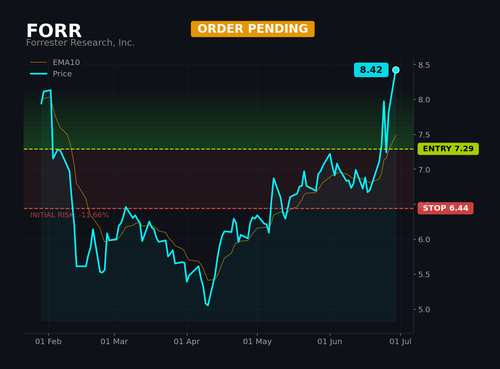This screenshot has width=500, height=369.
Task: Click the 01 Apr x-axis label
Action: 187,341
